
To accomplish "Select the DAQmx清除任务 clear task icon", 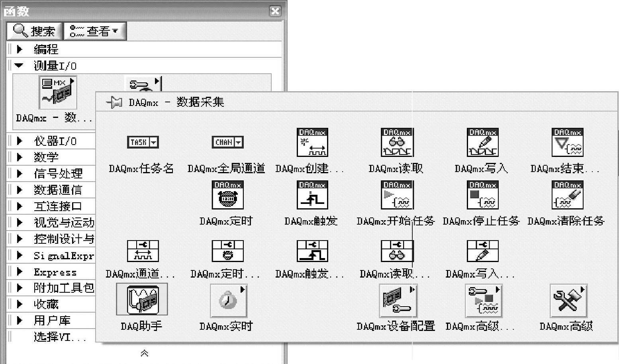I will click(x=567, y=195).
